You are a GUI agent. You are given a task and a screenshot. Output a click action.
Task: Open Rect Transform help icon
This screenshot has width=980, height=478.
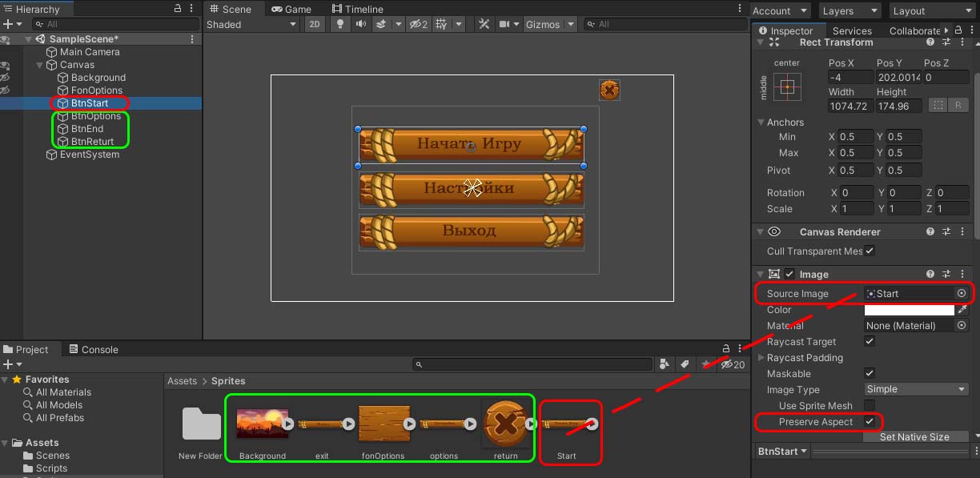pos(930,42)
